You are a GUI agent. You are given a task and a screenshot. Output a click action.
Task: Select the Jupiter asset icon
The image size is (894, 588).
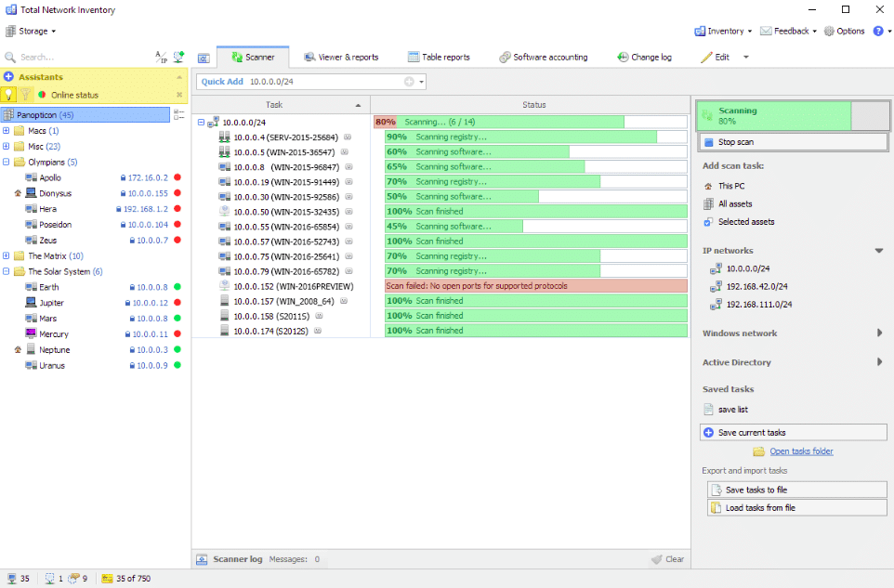tap(31, 302)
